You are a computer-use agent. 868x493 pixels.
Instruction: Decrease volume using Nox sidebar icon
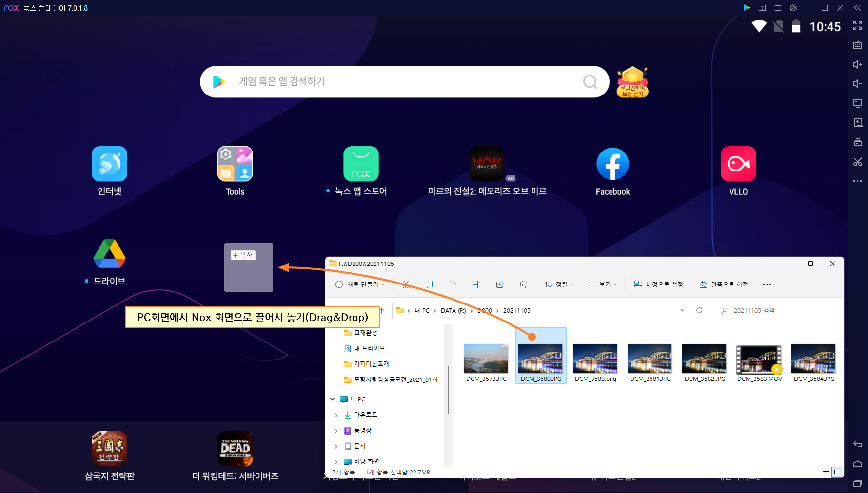pyautogui.click(x=858, y=84)
